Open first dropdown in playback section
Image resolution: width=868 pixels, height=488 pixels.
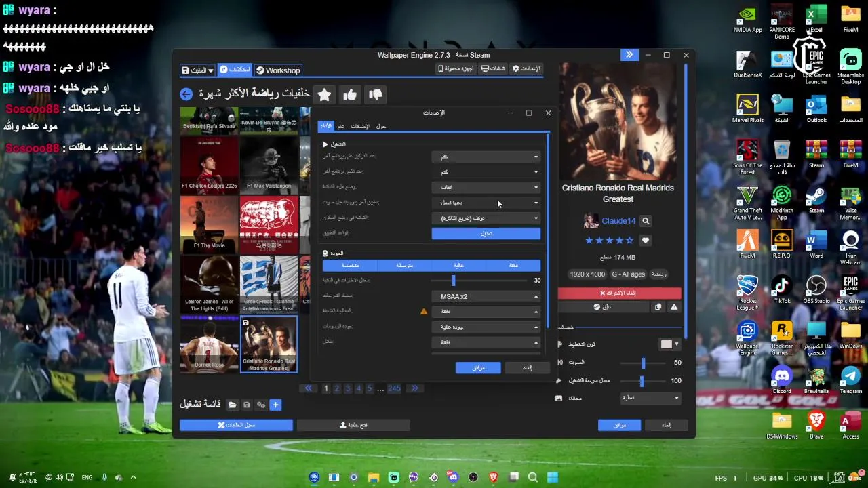click(486, 157)
